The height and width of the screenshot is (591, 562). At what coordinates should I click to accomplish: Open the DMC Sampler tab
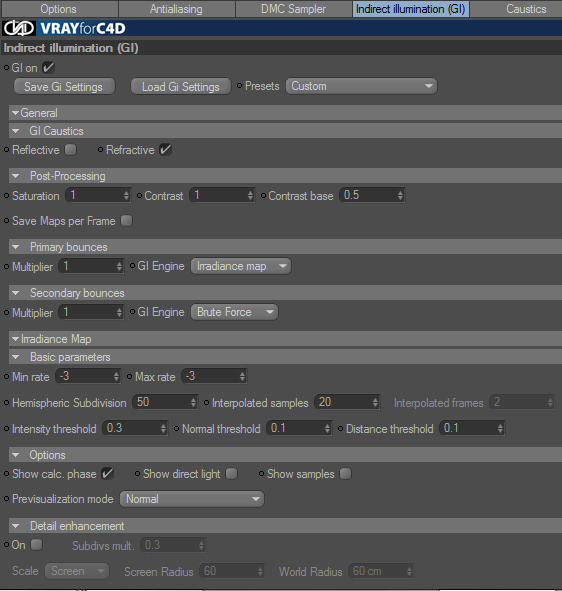click(x=294, y=9)
